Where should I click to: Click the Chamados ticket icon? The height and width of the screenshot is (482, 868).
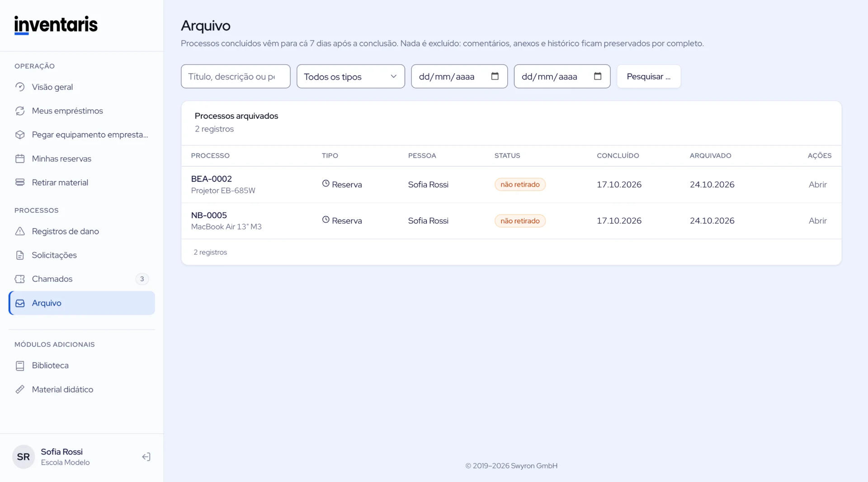coord(20,279)
